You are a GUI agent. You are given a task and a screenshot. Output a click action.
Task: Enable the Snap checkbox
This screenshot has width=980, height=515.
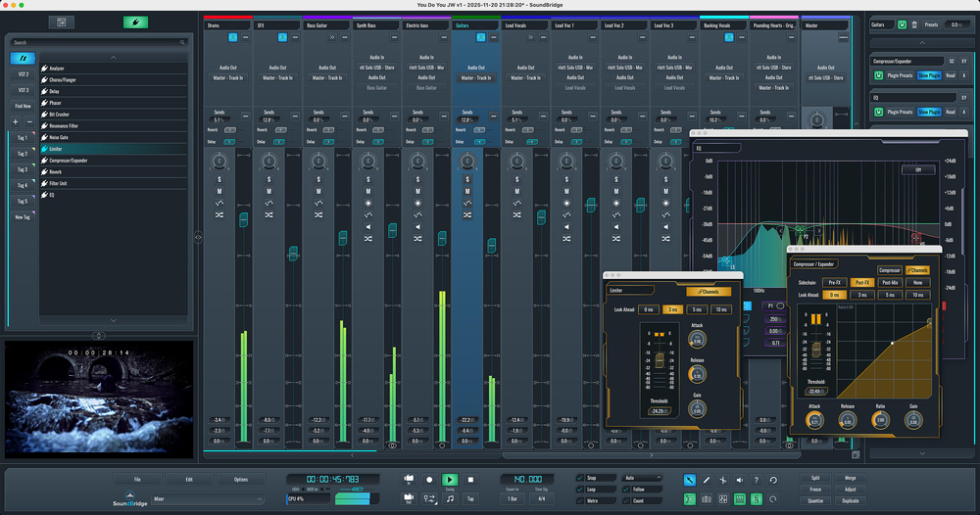[x=579, y=478]
